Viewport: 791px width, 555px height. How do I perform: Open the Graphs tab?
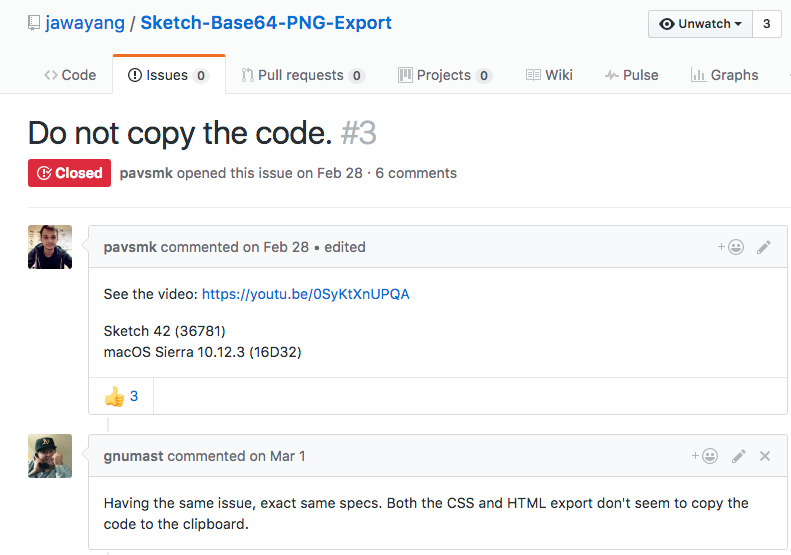point(724,75)
